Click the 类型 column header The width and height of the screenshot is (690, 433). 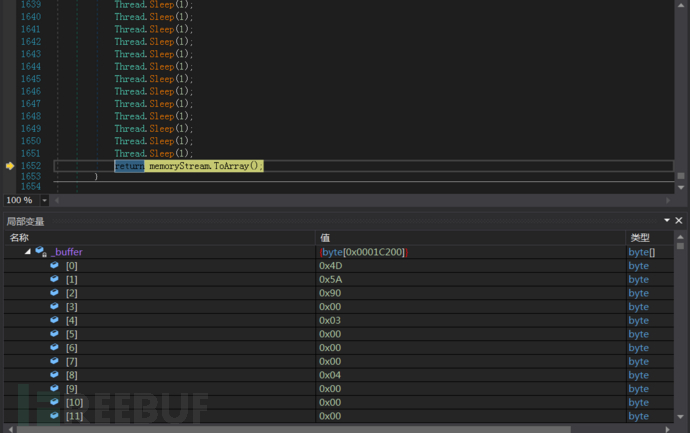pos(638,238)
